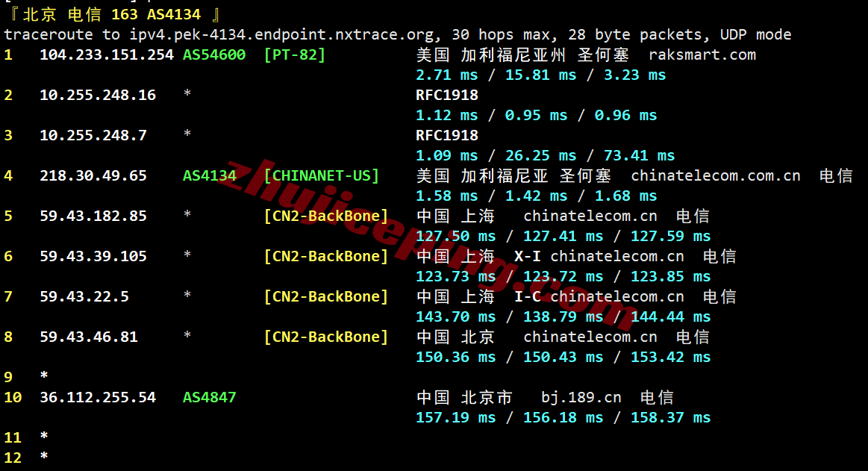Select the AS4847 label on hop 10
This screenshot has width=868, height=471.
210,398
